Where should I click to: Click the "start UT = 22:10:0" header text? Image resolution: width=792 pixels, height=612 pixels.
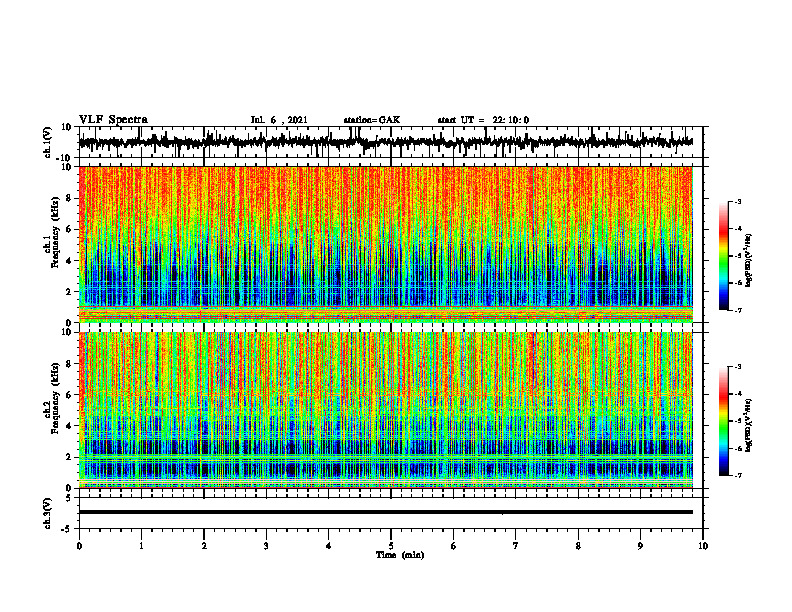click(483, 120)
